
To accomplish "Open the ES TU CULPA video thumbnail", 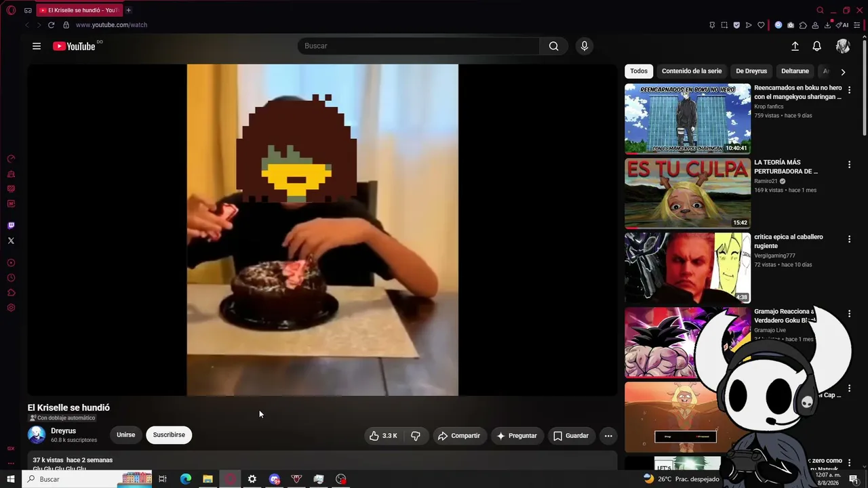I will pyautogui.click(x=688, y=193).
